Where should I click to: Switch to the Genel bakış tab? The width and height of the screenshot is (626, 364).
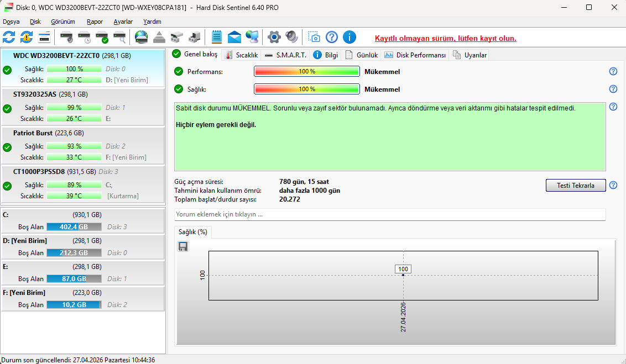tap(195, 54)
